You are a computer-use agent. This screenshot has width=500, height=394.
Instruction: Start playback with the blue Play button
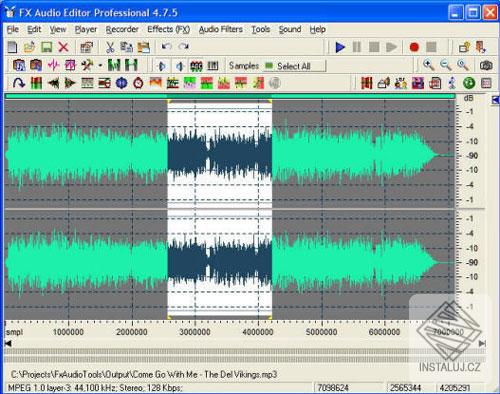coord(340,47)
